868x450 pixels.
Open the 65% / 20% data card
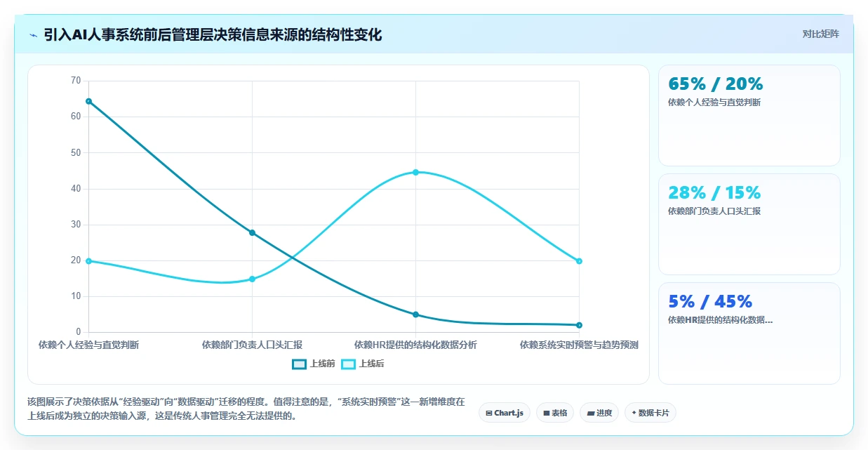pos(749,115)
